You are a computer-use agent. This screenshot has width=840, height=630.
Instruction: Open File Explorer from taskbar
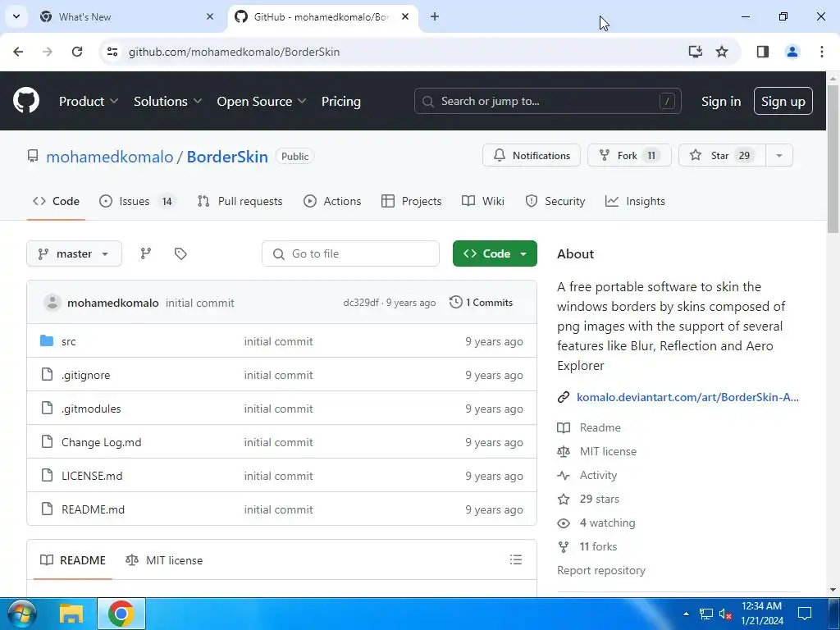click(x=71, y=614)
